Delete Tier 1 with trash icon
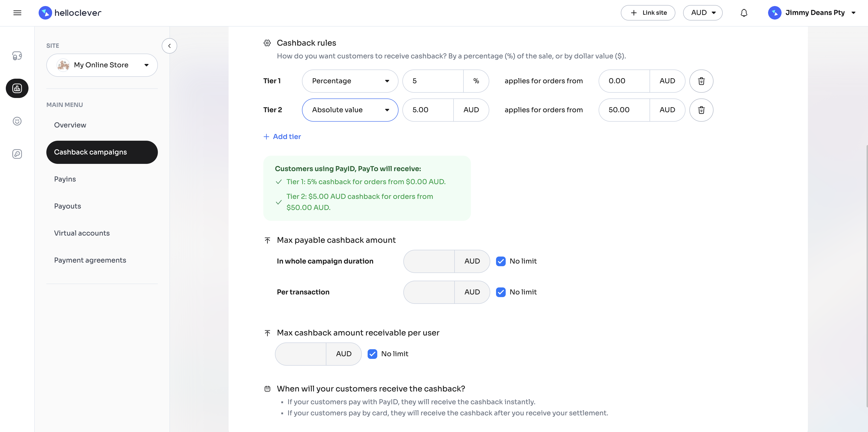868x432 pixels. point(701,81)
